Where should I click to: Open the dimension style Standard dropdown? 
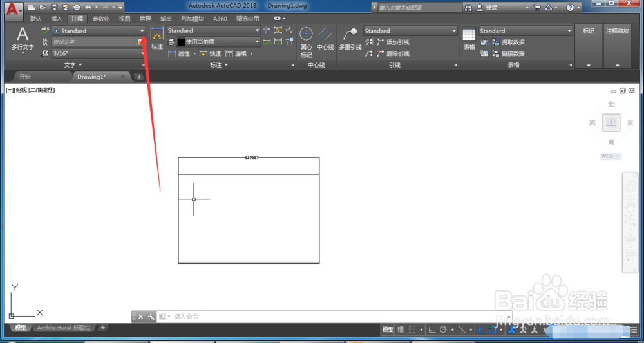214,30
